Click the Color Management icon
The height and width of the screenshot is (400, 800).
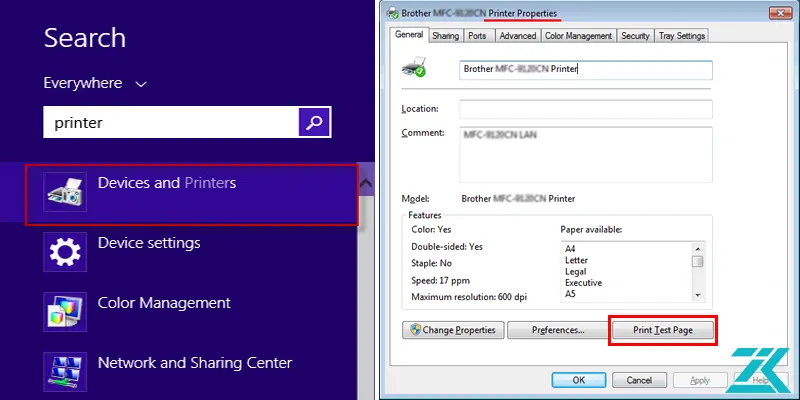65,312
